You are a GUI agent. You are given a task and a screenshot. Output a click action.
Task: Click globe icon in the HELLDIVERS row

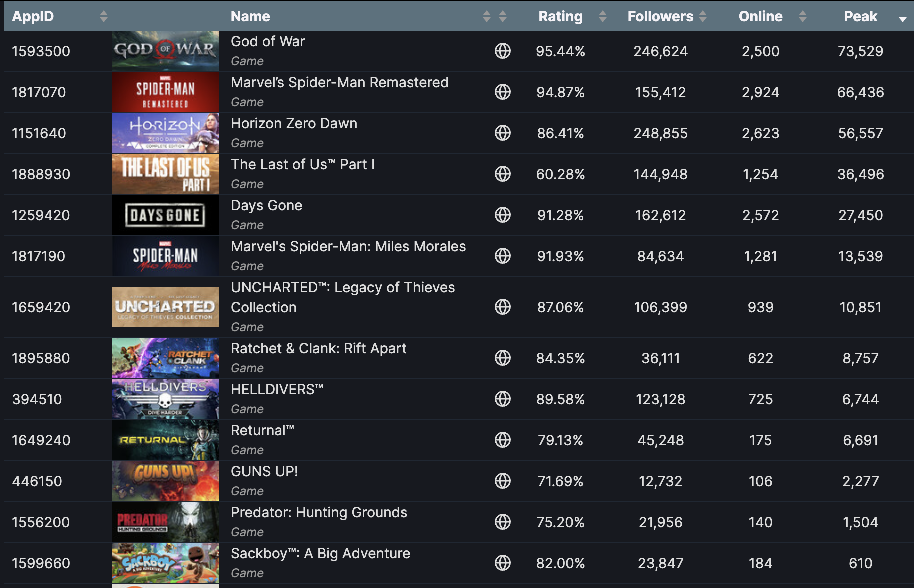click(x=502, y=399)
